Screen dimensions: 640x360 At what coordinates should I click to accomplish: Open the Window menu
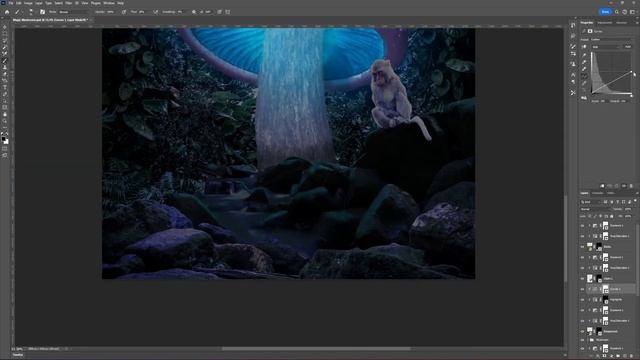click(x=109, y=3)
